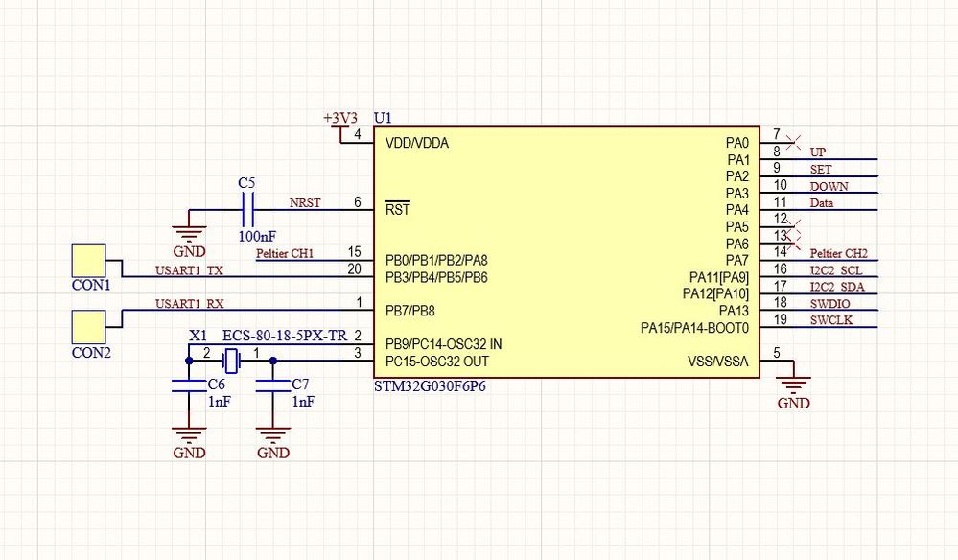Click the PA7 pin name
The width and height of the screenshot is (958, 560).
[x=736, y=261]
